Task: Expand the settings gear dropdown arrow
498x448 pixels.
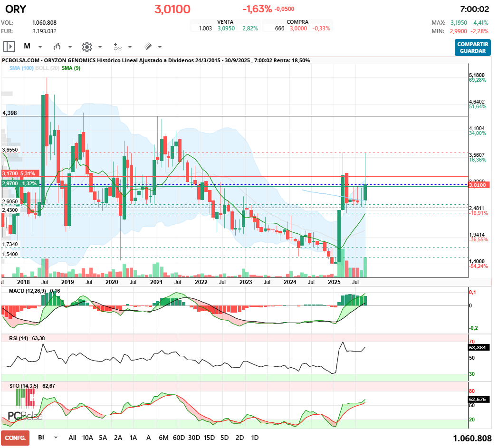Action: coord(100,47)
